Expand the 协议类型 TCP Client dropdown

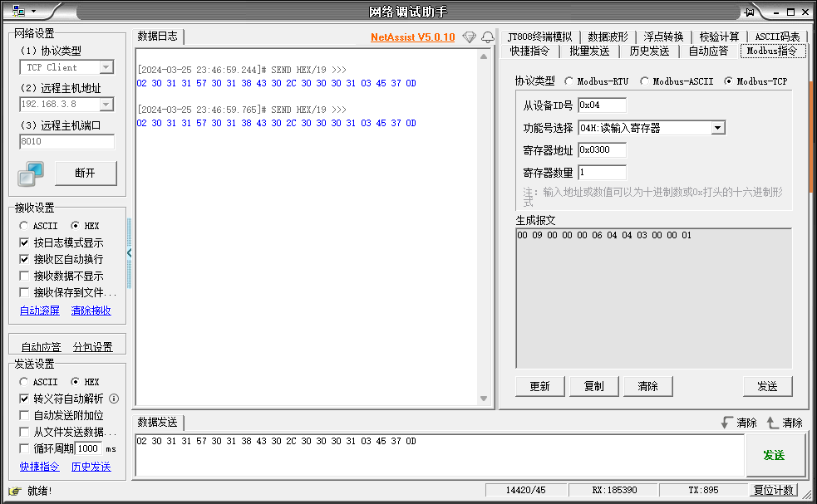(106, 68)
